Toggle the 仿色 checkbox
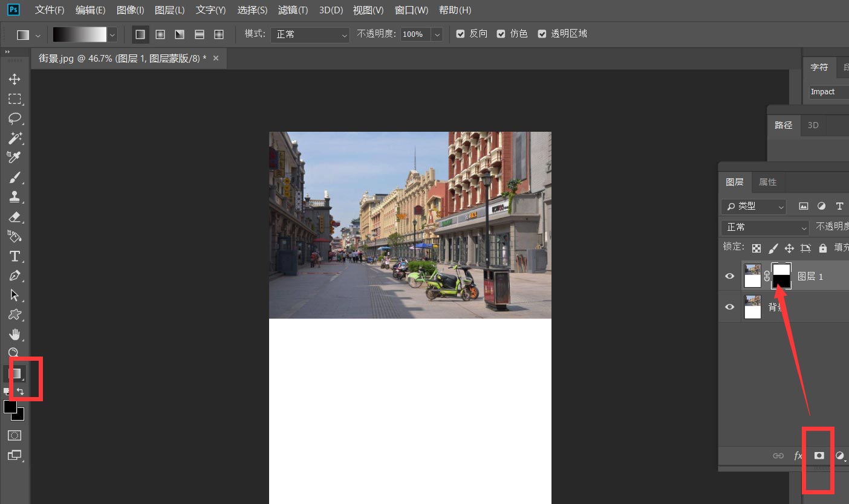 [x=501, y=34]
